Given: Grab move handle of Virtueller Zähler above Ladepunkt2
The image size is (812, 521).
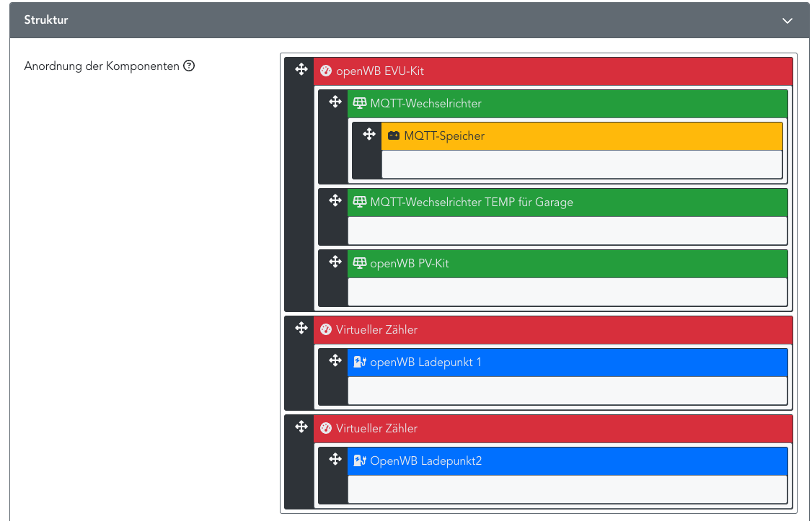Looking at the screenshot, I should click(301, 427).
